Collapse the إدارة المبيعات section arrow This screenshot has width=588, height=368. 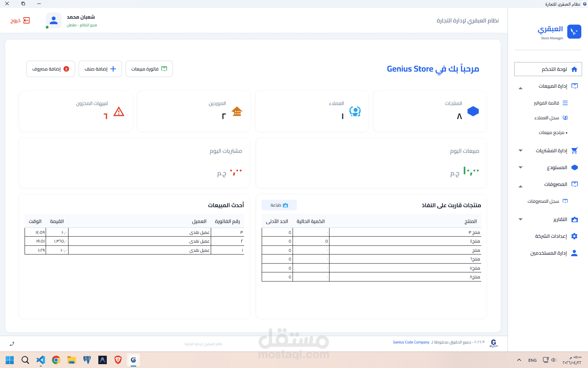(x=521, y=88)
